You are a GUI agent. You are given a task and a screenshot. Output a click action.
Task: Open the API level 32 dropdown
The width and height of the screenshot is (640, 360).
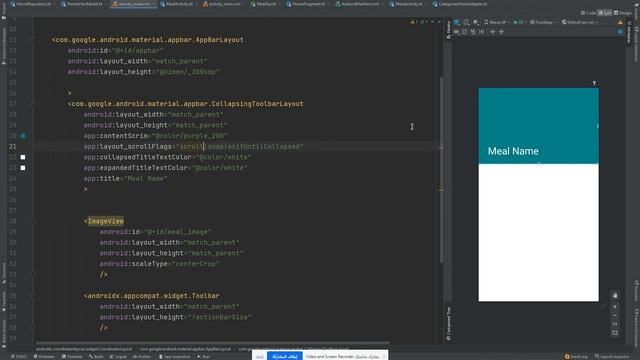click(520, 22)
